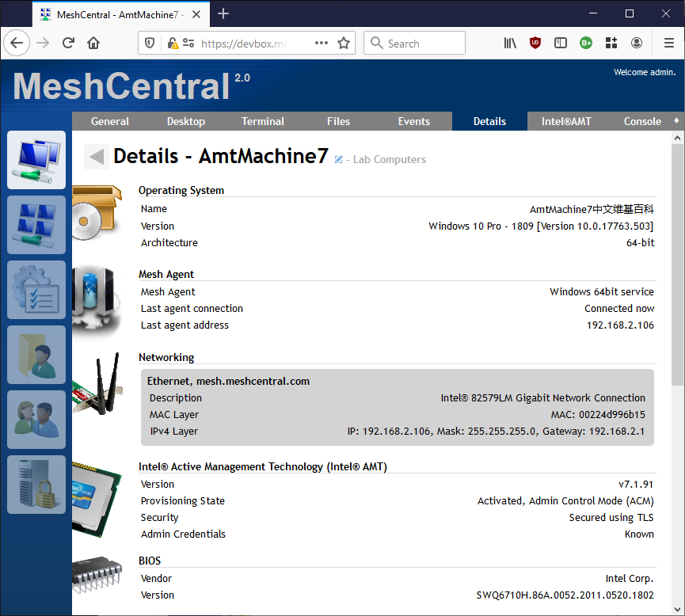
Task: Open the extension grid-plus icon
Action: click(x=611, y=43)
